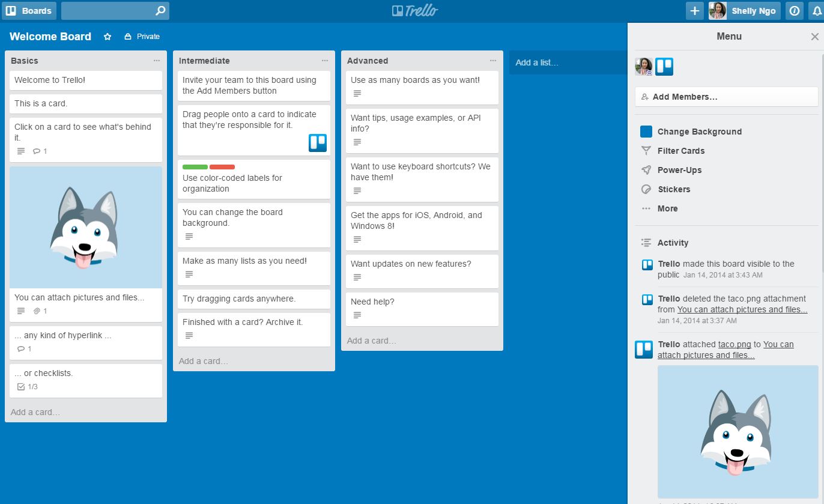Open Basics list actions menu
This screenshot has width=824, height=504.
click(x=157, y=61)
